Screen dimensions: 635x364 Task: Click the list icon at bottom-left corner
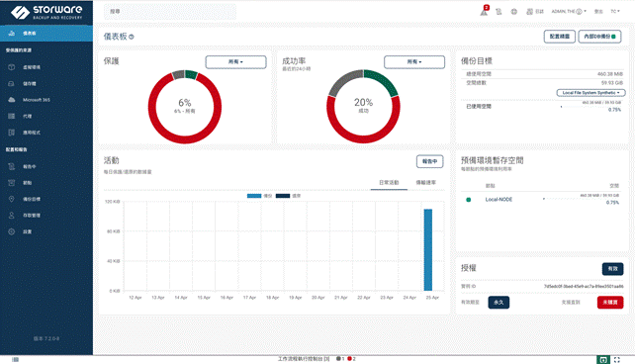16,359
